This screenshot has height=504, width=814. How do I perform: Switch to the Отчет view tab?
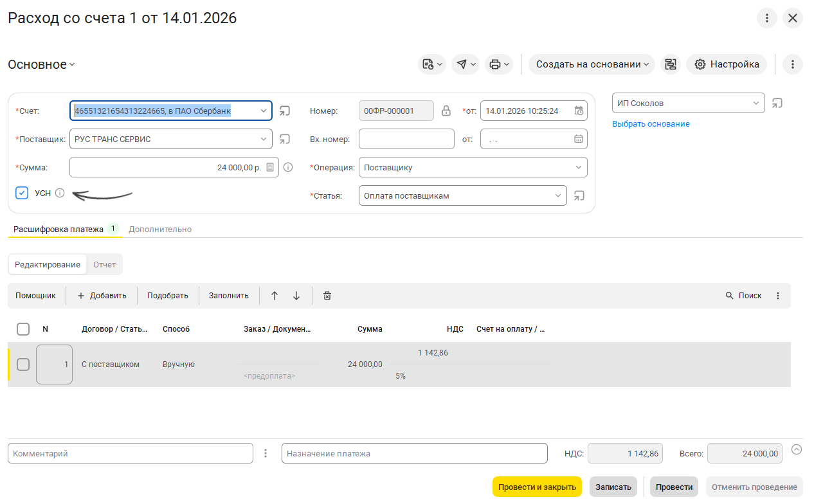(x=104, y=264)
